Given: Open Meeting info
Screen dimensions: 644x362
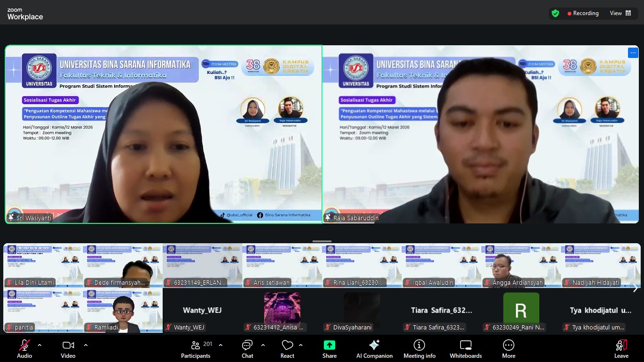Looking at the screenshot, I should point(419,349).
